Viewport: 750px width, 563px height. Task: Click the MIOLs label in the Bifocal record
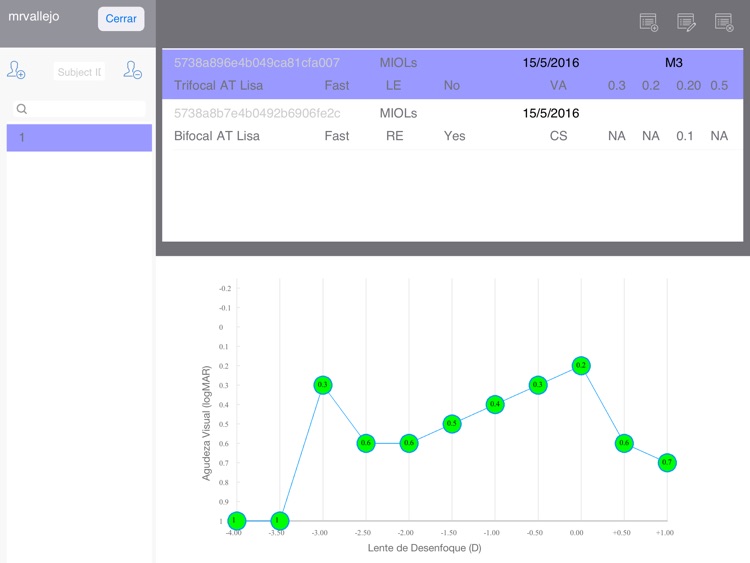point(398,113)
